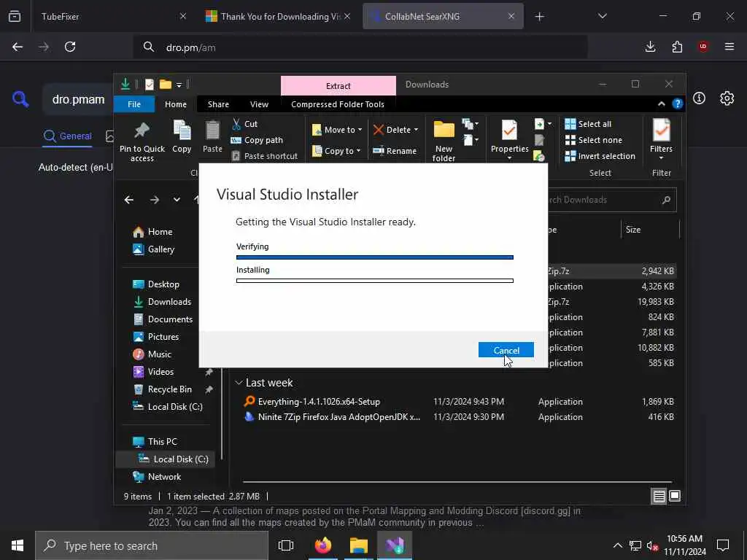Open Pictures in navigation pane

(x=156, y=337)
